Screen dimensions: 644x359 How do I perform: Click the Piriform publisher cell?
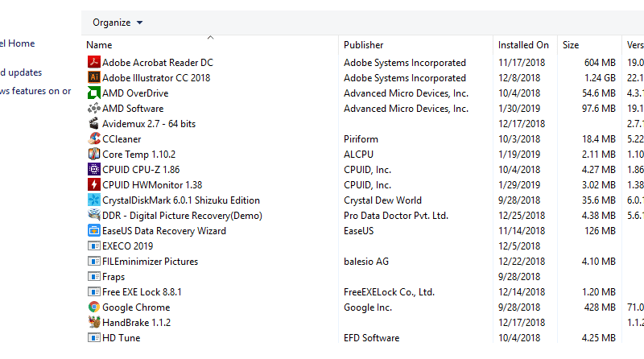[361, 138]
